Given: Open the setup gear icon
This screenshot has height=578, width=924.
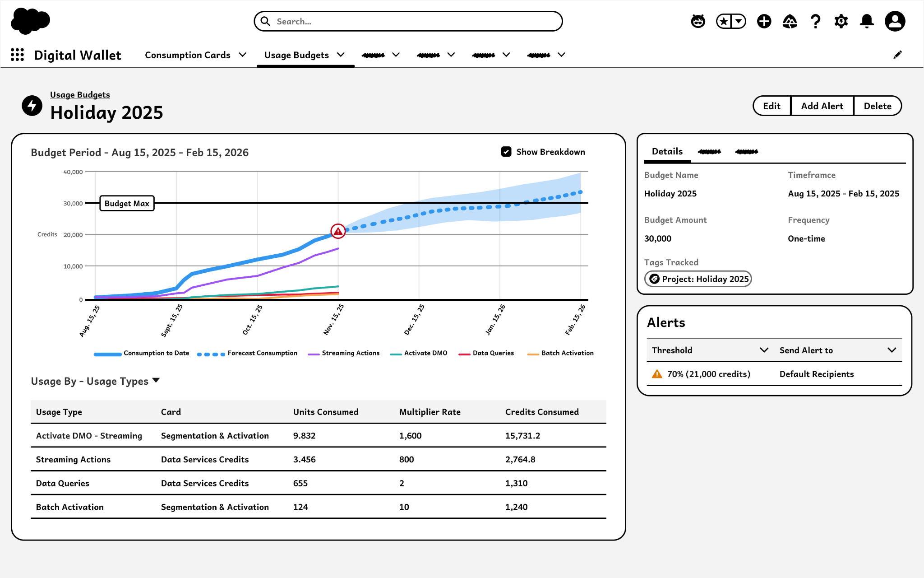Looking at the screenshot, I should (841, 21).
